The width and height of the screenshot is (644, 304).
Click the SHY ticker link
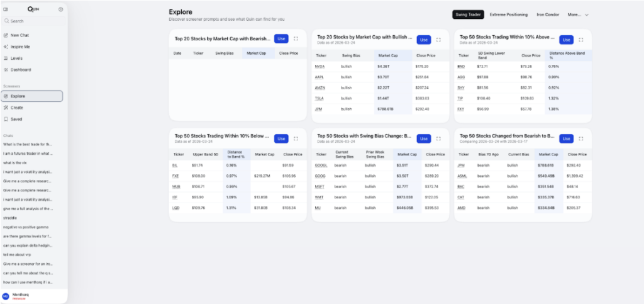pos(461,88)
